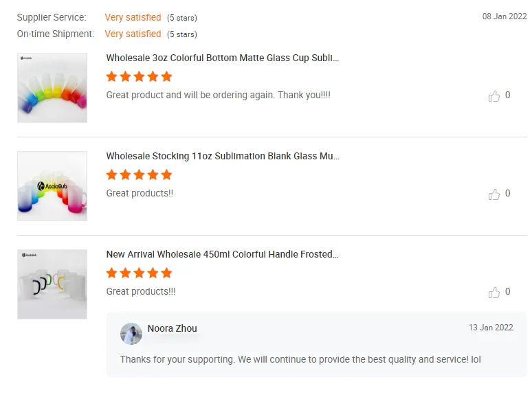View the 450ml colorful handle mug image
The image size is (532, 397).
(52, 284)
